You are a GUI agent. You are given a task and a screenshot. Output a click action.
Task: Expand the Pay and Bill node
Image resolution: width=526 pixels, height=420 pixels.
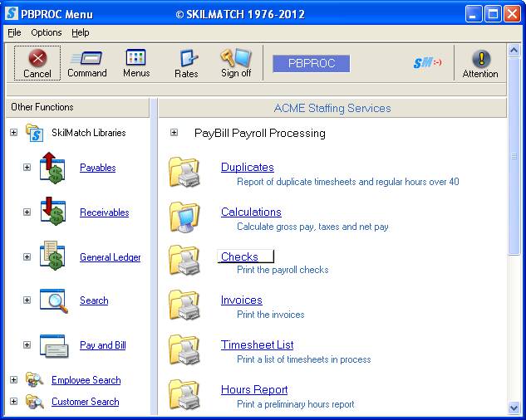(27, 344)
